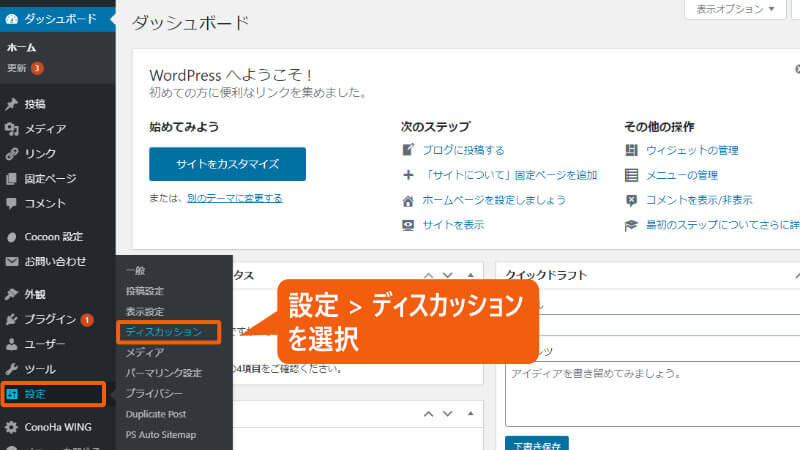Image resolution: width=800 pixels, height=450 pixels.
Task: Open Duplicate Post in settings submenu
Action: (156, 414)
